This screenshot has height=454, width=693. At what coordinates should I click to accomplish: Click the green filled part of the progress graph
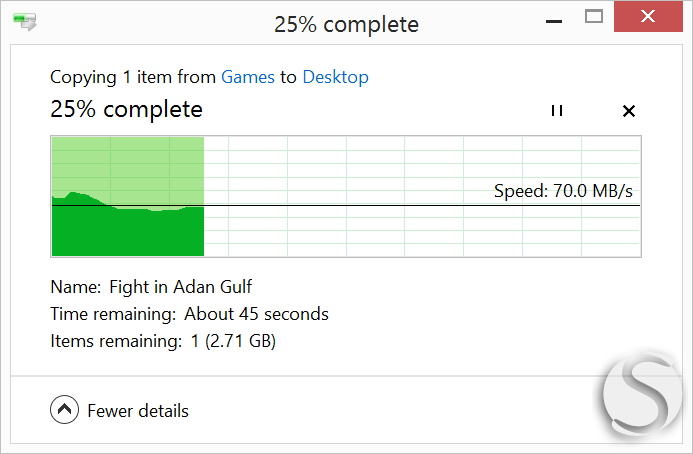coord(128,231)
